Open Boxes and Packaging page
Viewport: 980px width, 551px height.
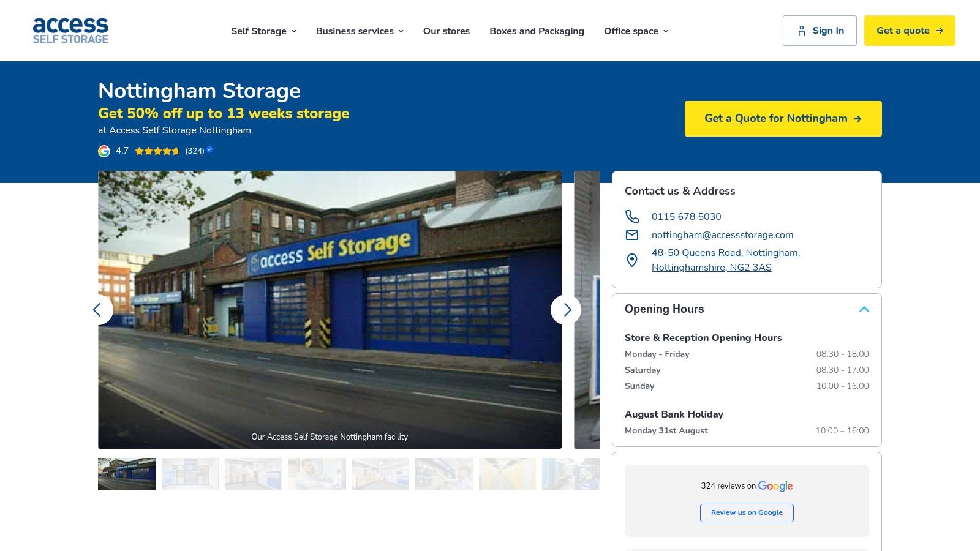(537, 31)
